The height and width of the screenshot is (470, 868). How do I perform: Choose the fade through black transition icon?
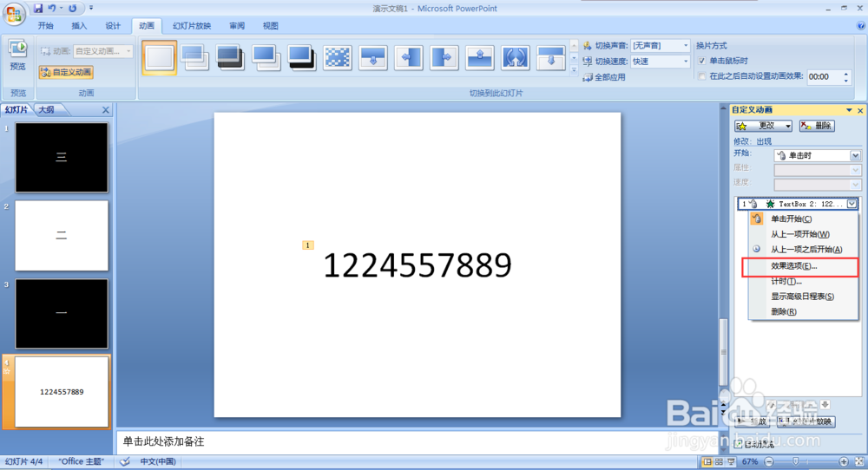tap(230, 57)
